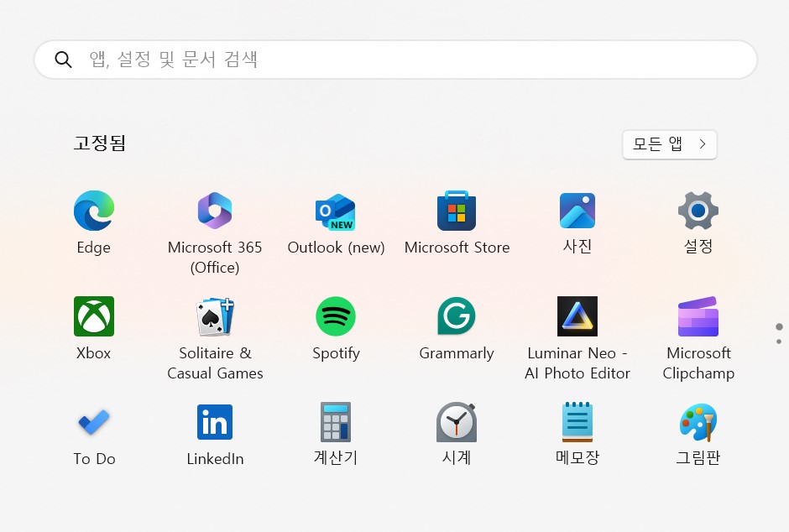
Task: Go to the first pinned page dot
Action: coord(779,327)
